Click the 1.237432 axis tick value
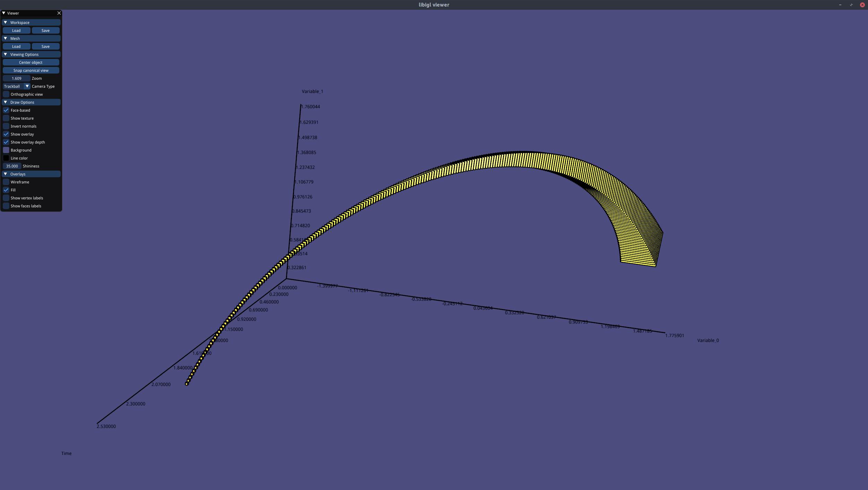Image resolution: width=868 pixels, height=490 pixels. [x=305, y=167]
